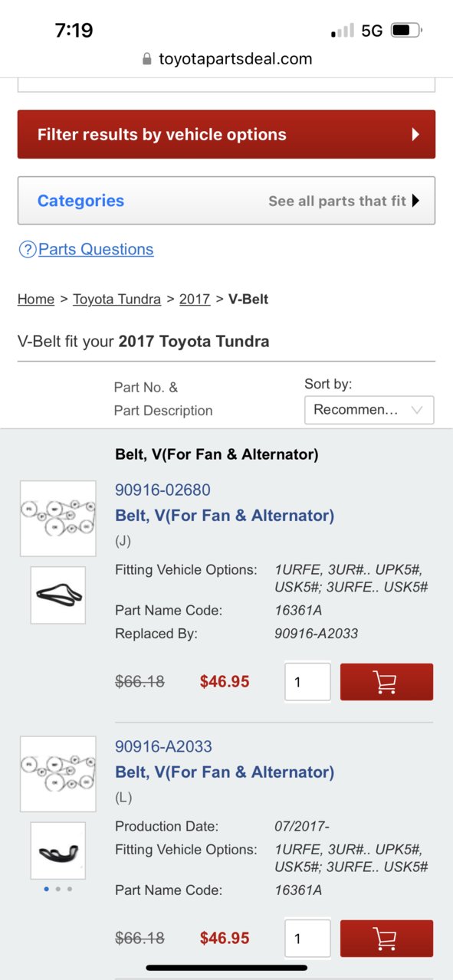Expand Filter results by vehicle options

coord(226,134)
